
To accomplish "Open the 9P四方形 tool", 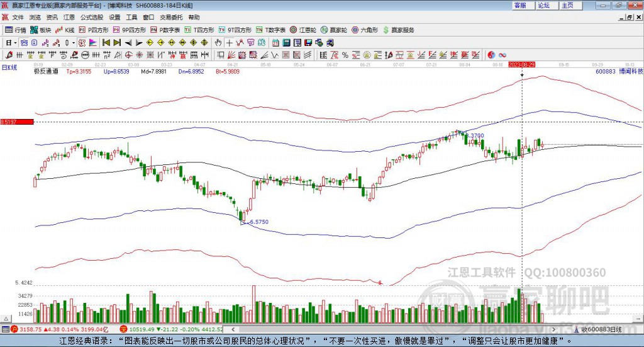I will 130,30.
